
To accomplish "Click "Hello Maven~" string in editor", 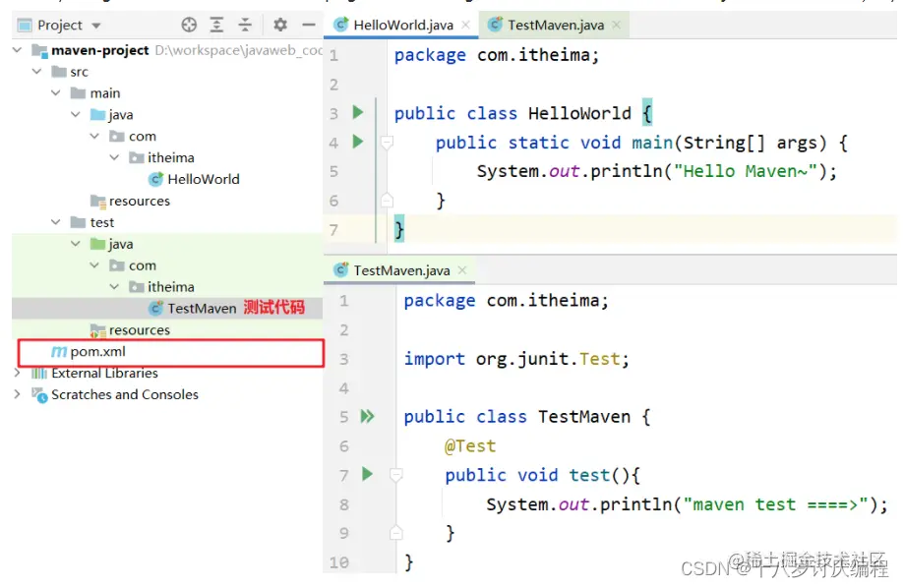I will (746, 171).
